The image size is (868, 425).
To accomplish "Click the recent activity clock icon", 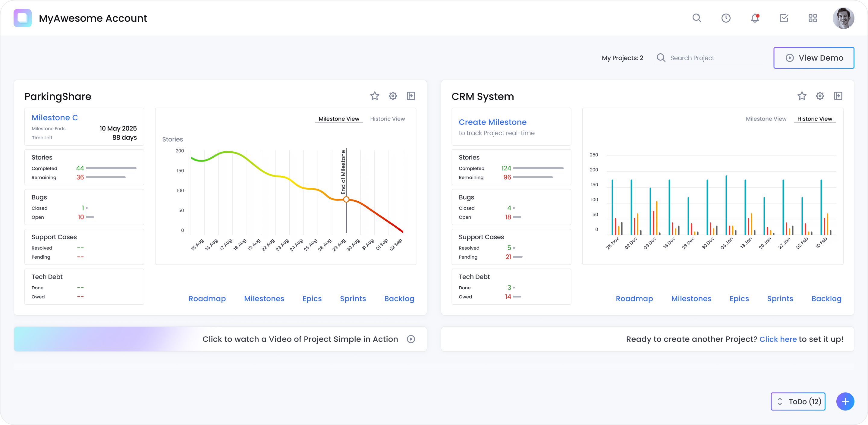I will [x=726, y=18].
